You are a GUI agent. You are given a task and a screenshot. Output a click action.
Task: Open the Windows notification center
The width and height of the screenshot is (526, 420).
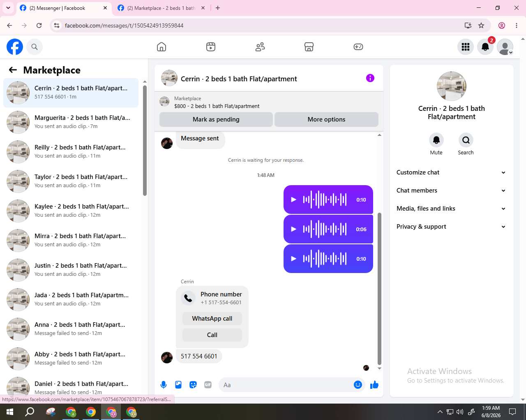[x=512, y=412]
